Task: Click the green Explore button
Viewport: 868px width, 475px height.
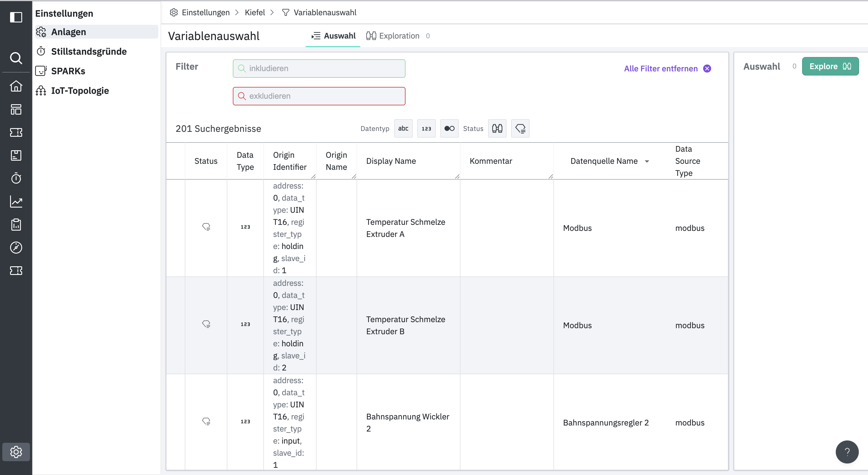Action: [x=830, y=66]
